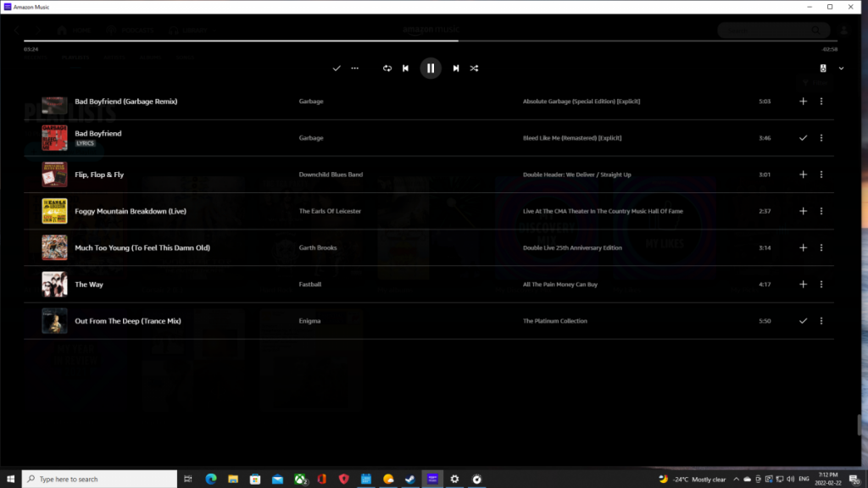Viewport: 868px width, 488px height.
Task: Open artist Enigma
Action: pyautogui.click(x=309, y=320)
